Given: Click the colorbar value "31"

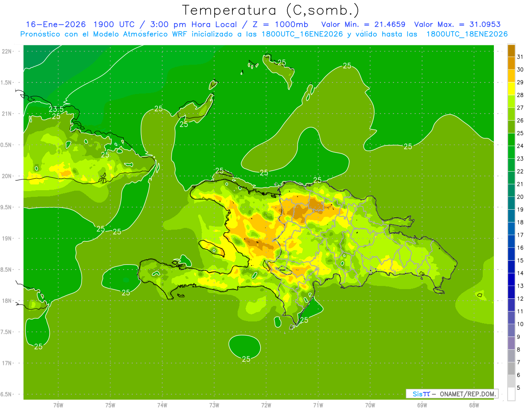Looking at the screenshot, I should (x=520, y=57).
